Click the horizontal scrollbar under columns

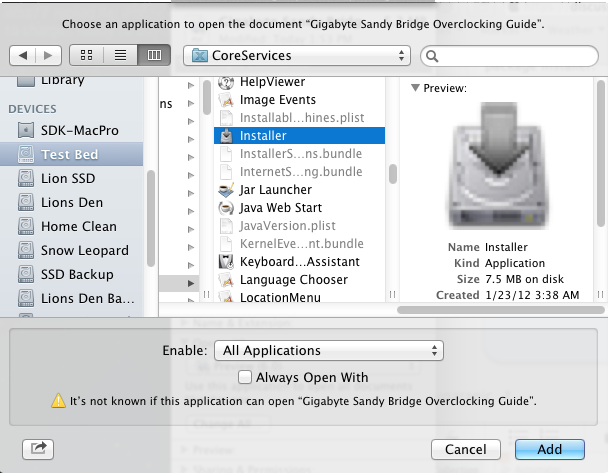click(x=501, y=310)
